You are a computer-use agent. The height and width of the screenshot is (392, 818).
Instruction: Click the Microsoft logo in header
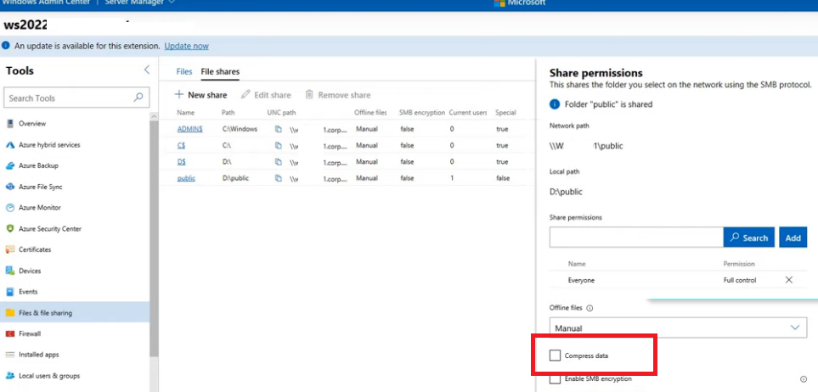coord(499,3)
